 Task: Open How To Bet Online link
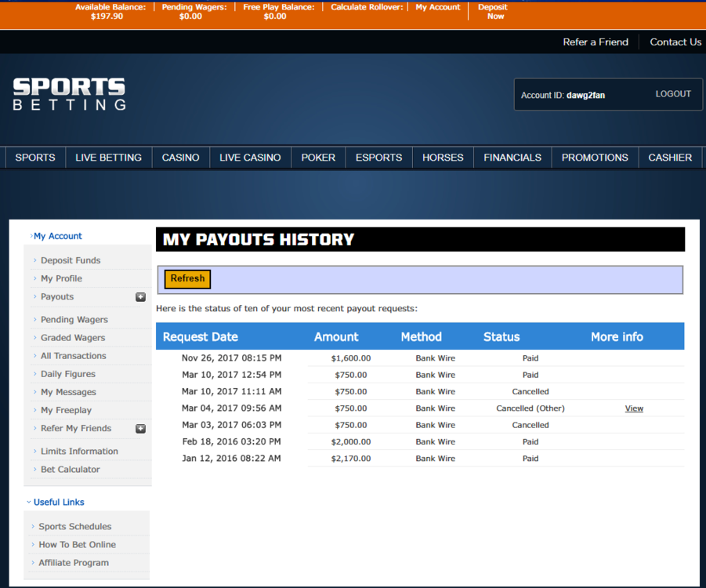click(77, 545)
